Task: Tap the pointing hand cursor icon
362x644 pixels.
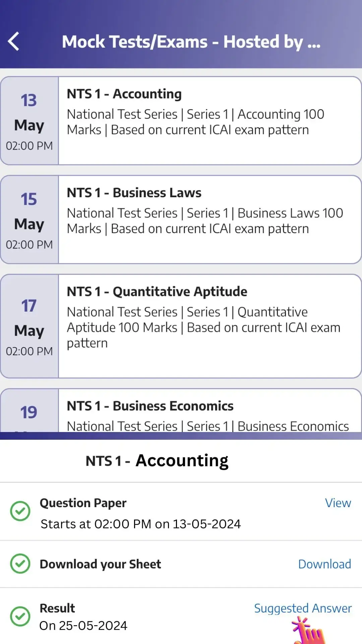Action: (x=308, y=632)
